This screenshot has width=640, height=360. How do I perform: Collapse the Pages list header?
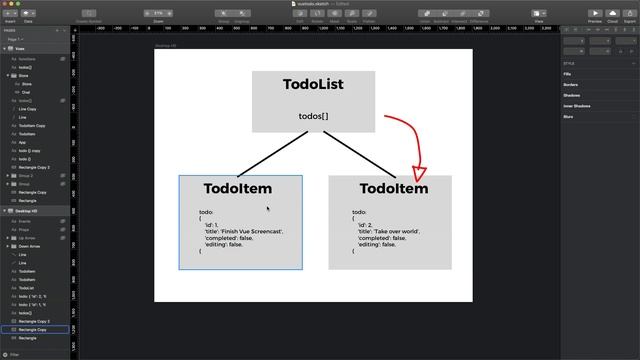[64, 30]
